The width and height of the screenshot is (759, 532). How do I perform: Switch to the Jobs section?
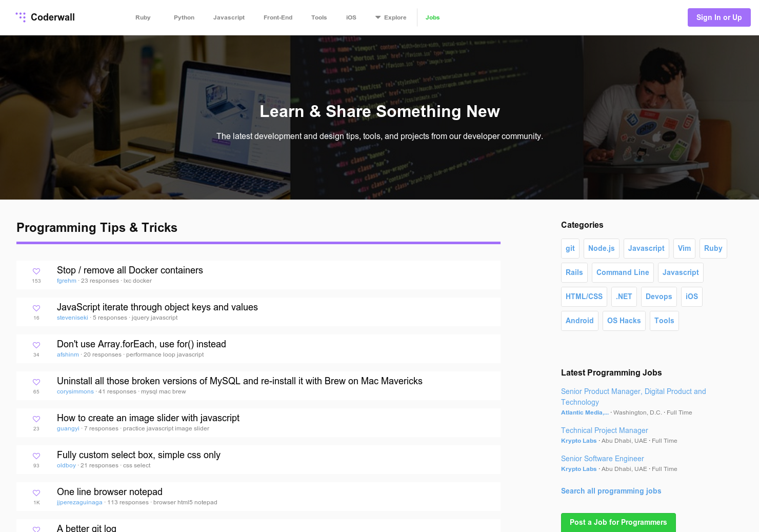click(432, 17)
